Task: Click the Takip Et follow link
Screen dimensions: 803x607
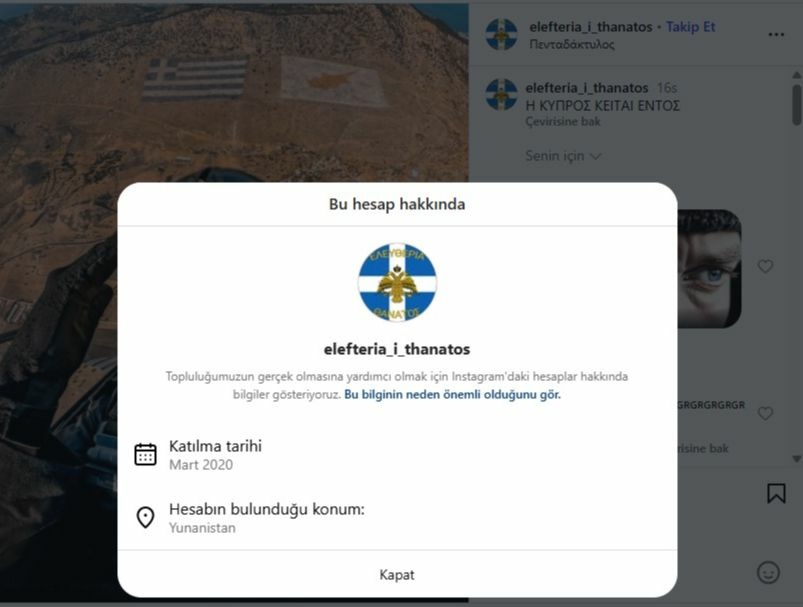Action: point(690,27)
